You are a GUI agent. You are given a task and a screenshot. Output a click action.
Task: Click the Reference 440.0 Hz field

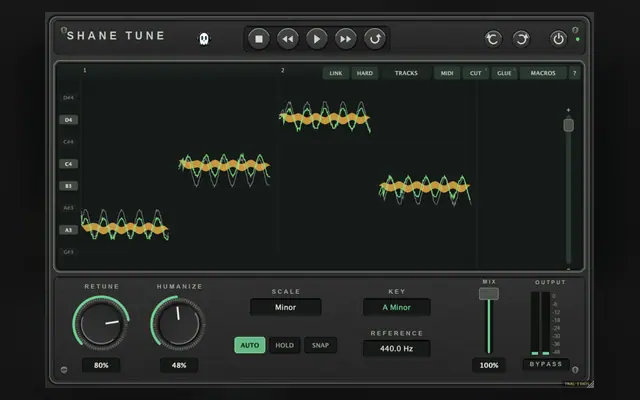(x=396, y=349)
